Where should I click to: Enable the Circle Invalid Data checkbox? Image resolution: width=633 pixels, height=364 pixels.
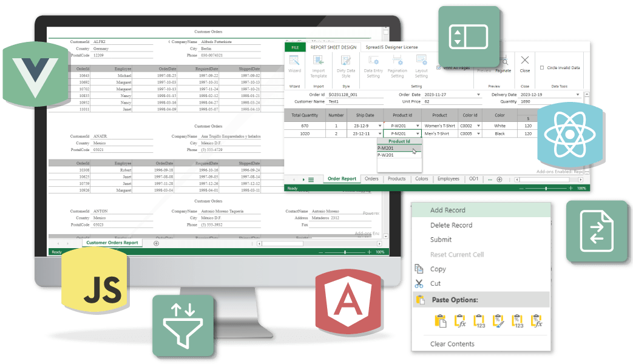pyautogui.click(x=542, y=68)
